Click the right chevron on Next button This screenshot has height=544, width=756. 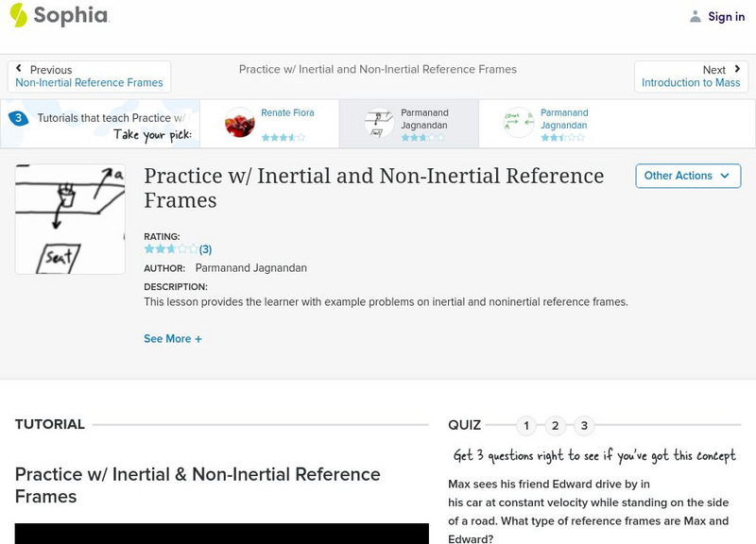(735, 69)
